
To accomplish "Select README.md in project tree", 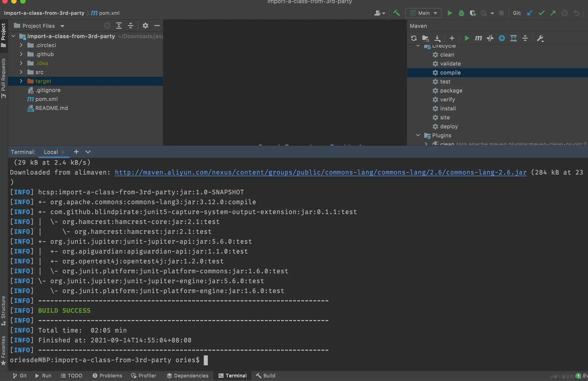I will click(51, 108).
